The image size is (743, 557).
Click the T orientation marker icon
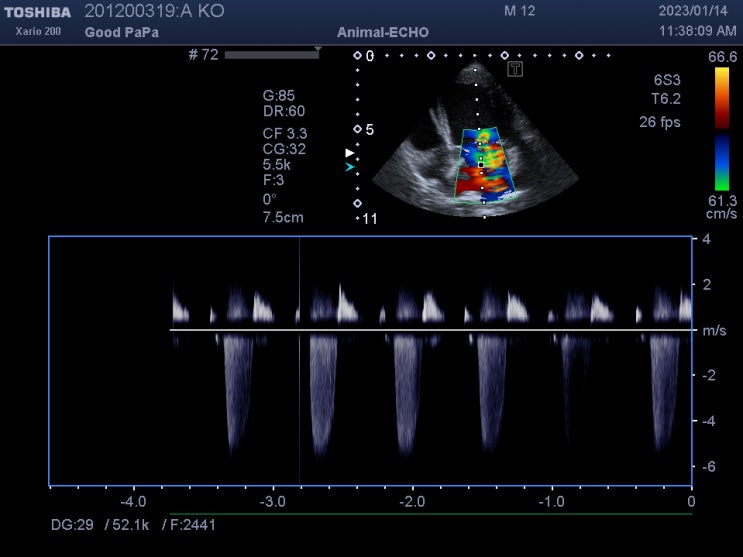point(516,69)
